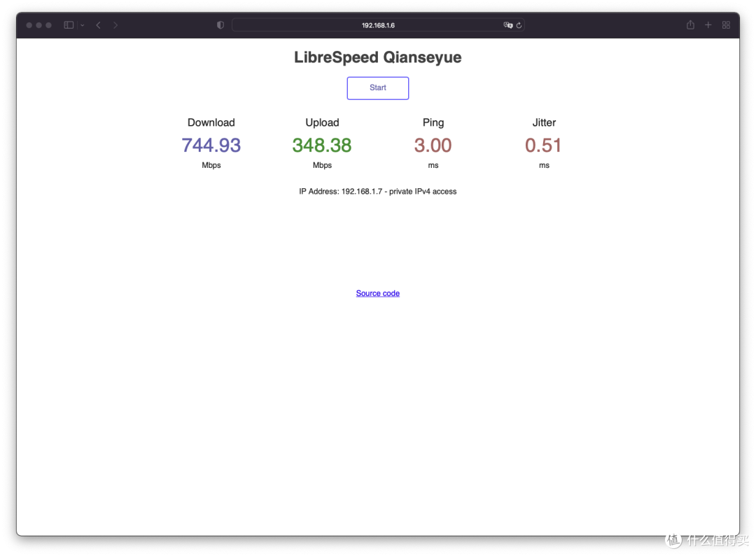Click the IP Address 192.168.1.7 text
This screenshot has height=556, width=756.
pyautogui.click(x=377, y=192)
